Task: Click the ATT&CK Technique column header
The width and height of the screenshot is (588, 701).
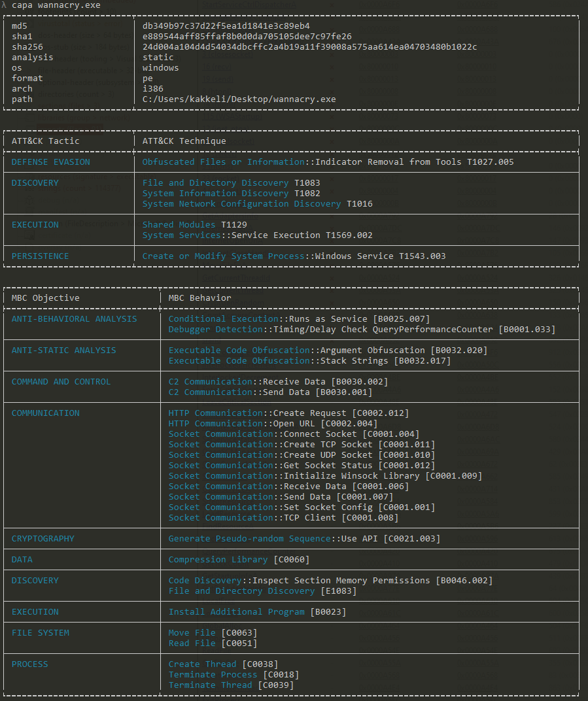Action: (x=184, y=141)
